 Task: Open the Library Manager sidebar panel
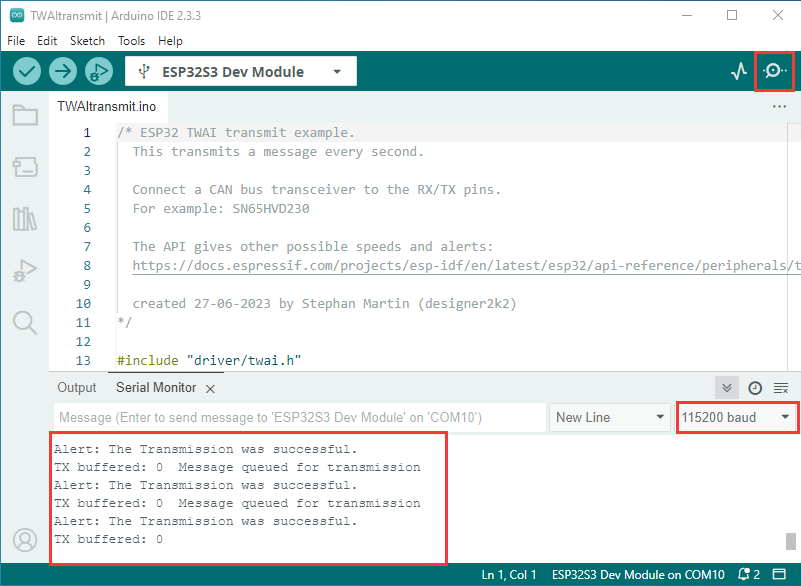25,219
